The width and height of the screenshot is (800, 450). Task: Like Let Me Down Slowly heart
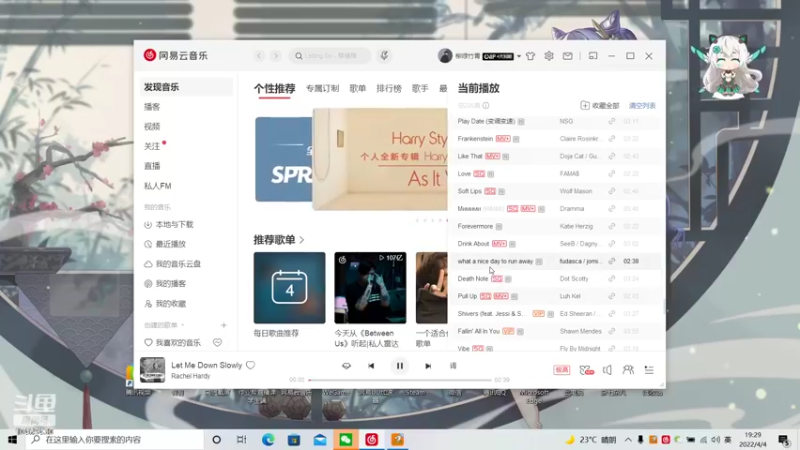coord(251,365)
